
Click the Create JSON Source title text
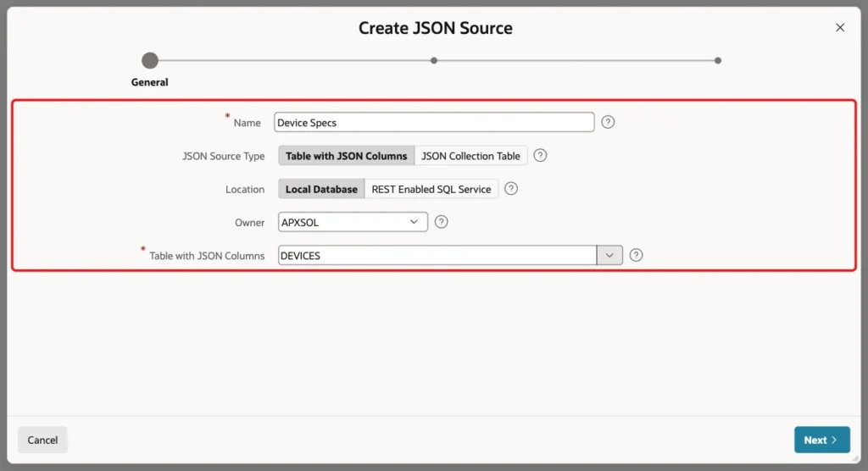435,28
